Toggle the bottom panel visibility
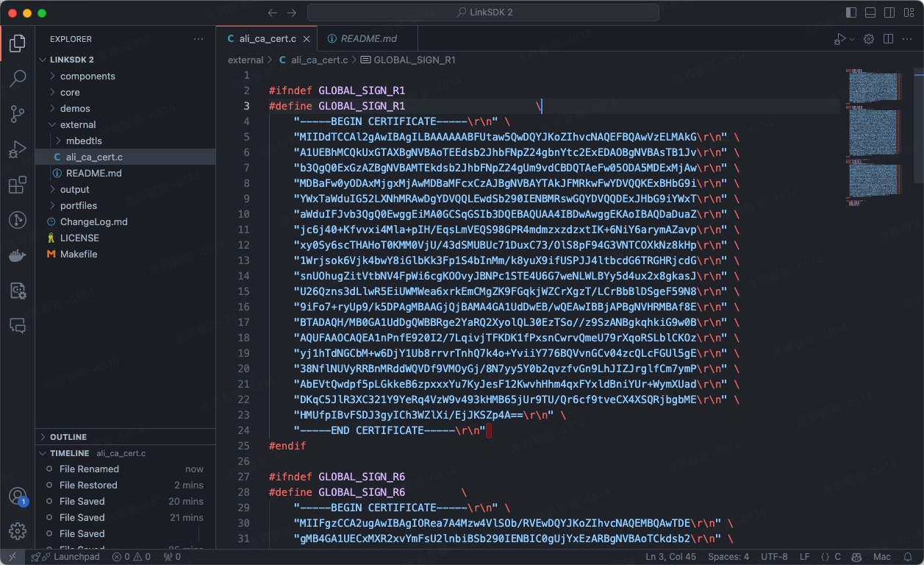This screenshot has height=565, width=924. [870, 13]
